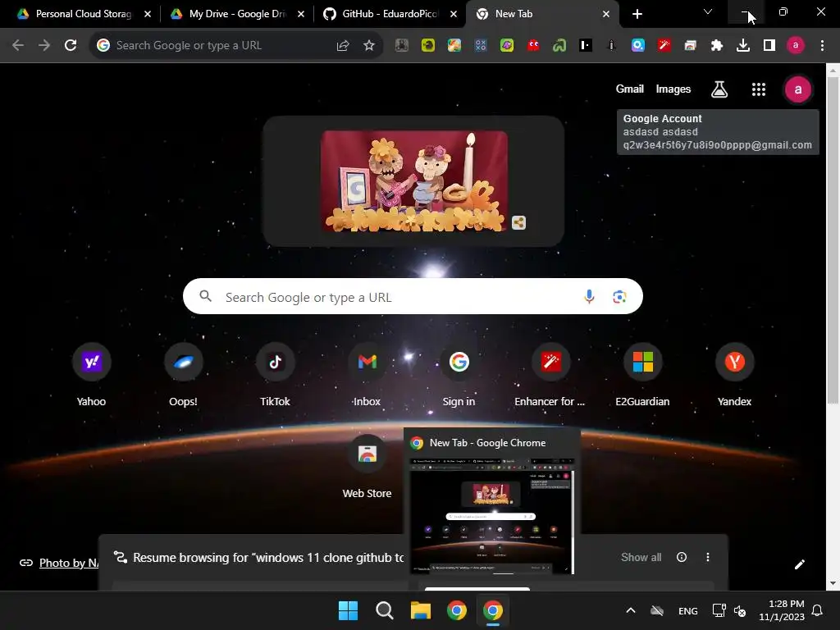This screenshot has height=630, width=840.
Task: Click the Images link
Action: (x=673, y=89)
